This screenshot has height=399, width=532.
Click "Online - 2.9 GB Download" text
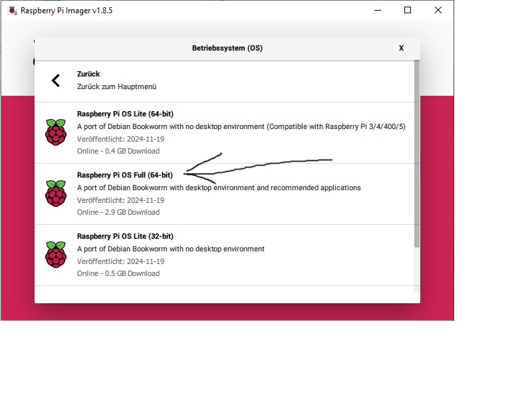tap(118, 212)
